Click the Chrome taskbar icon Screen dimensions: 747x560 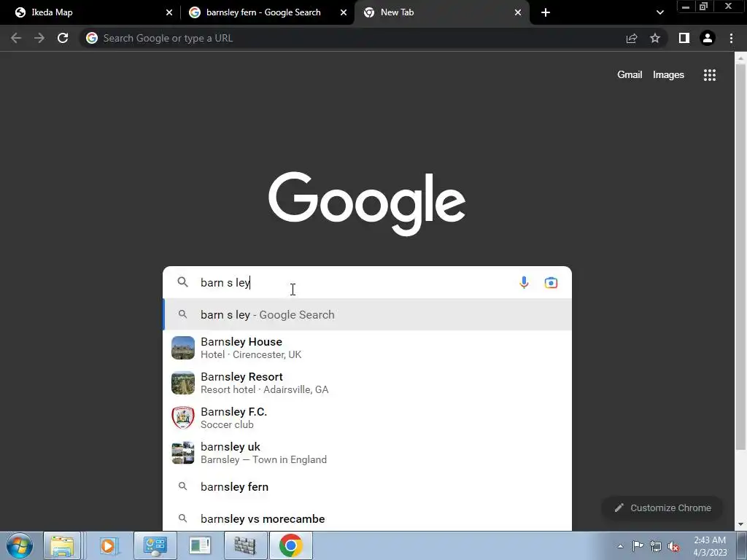point(291,545)
